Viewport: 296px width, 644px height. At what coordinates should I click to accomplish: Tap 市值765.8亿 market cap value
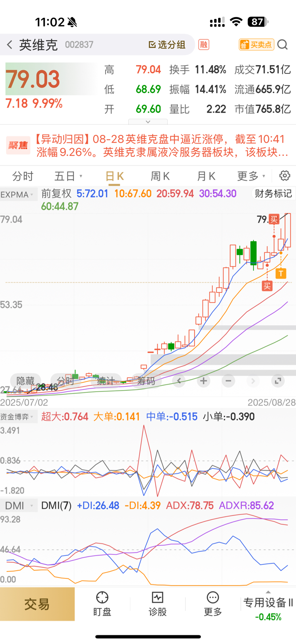[x=262, y=109]
